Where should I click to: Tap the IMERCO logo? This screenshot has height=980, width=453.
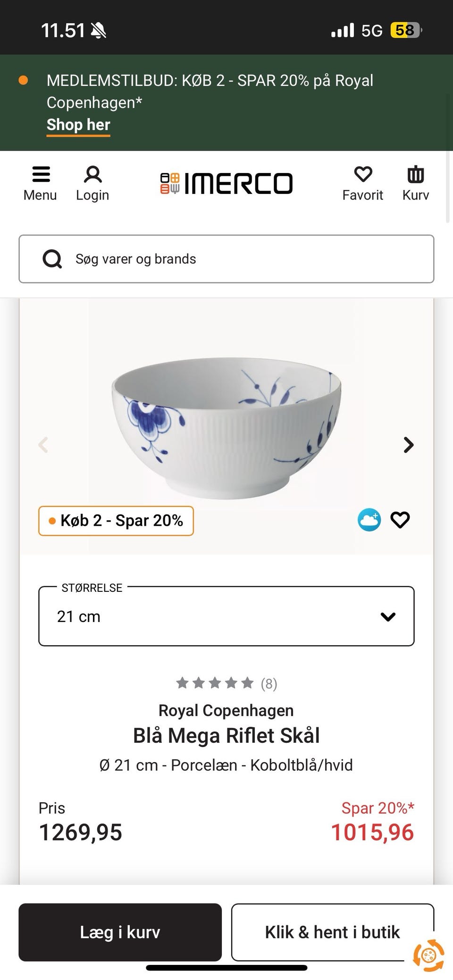pyautogui.click(x=226, y=183)
